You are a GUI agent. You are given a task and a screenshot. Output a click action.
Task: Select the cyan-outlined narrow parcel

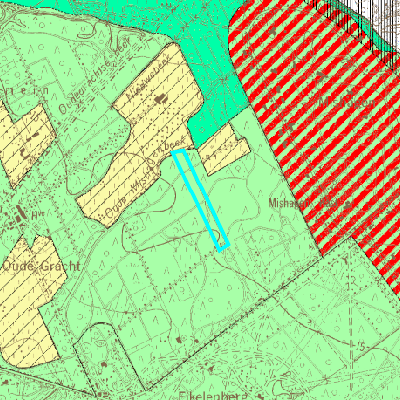coord(200,200)
